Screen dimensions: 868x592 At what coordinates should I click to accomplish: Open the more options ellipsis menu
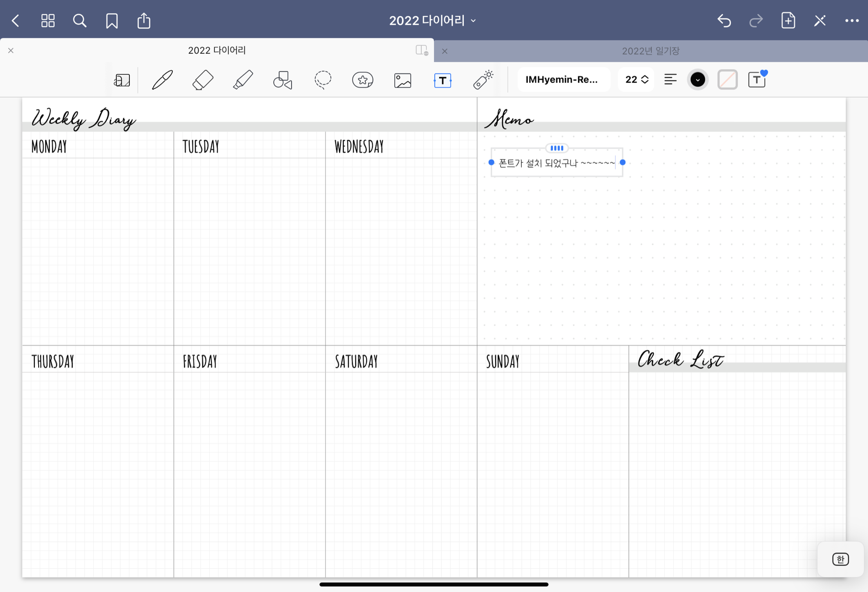pos(852,20)
